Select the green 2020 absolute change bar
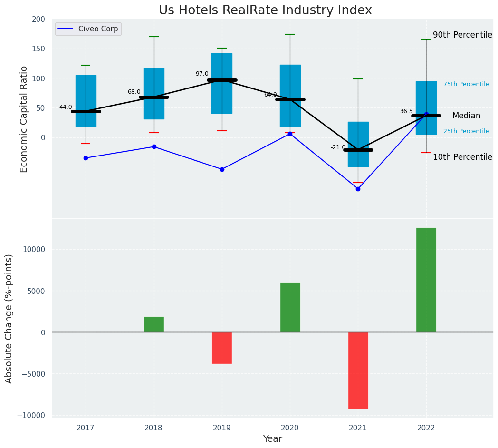The height and width of the screenshot is (448, 498). [290, 307]
